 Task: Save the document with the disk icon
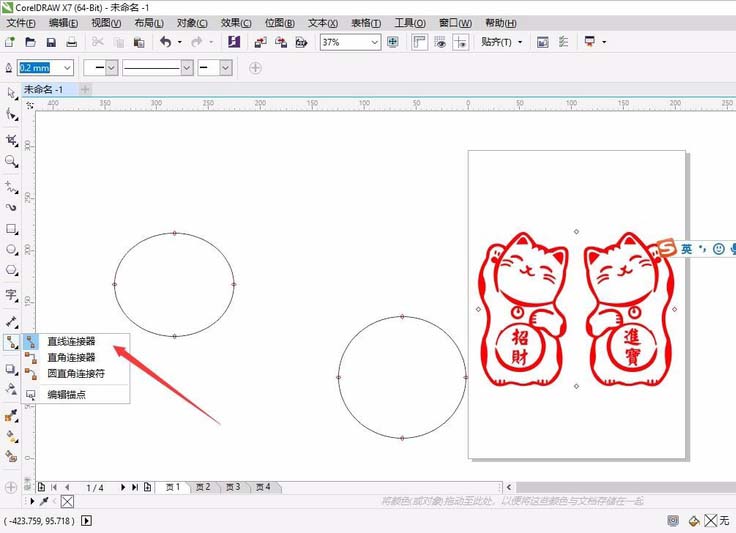pyautogui.click(x=51, y=42)
